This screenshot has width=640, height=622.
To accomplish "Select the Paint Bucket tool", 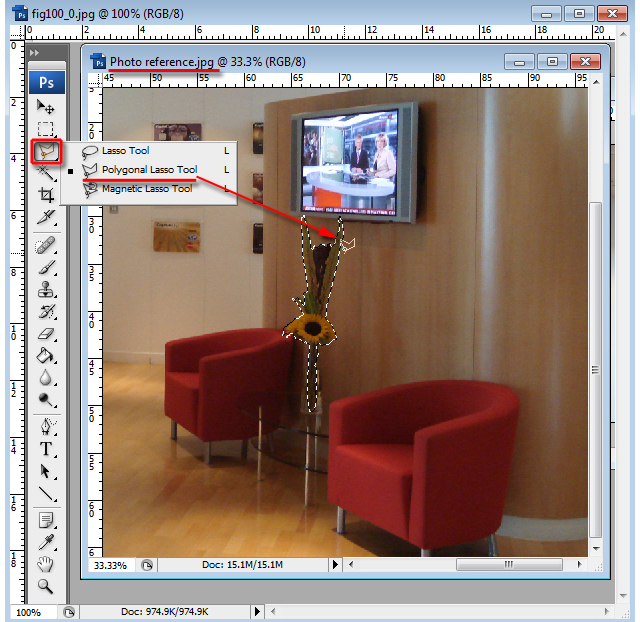I will pyautogui.click(x=46, y=355).
